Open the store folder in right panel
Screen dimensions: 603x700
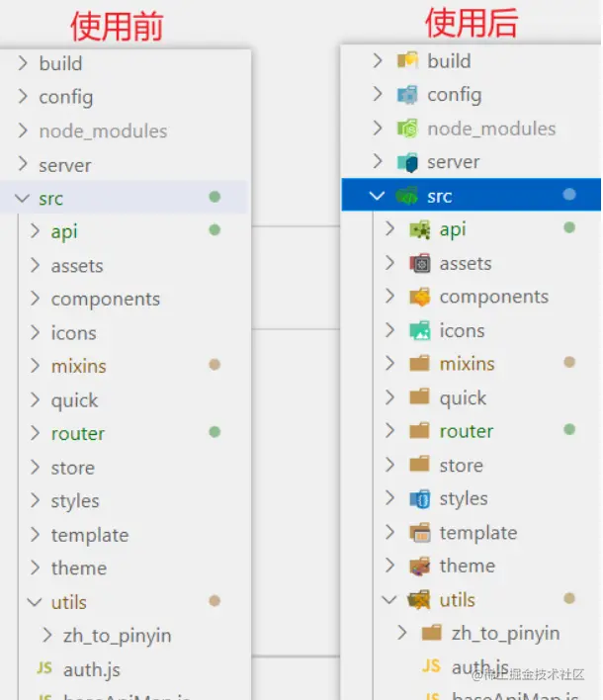point(461,465)
